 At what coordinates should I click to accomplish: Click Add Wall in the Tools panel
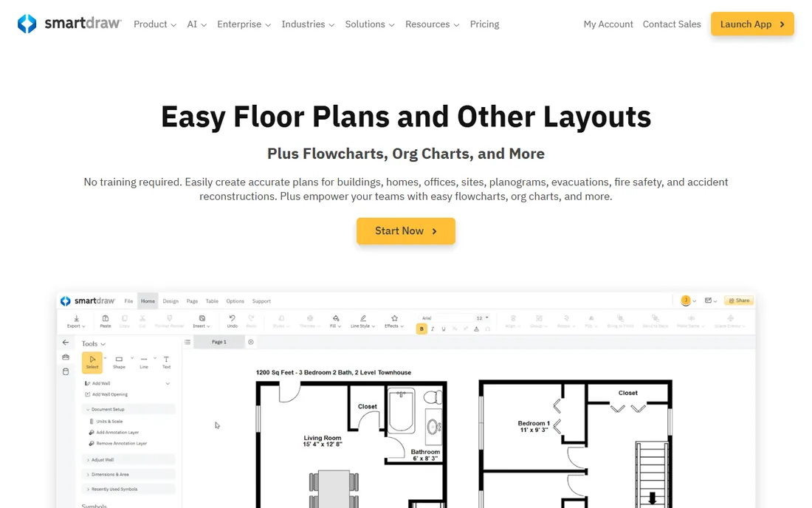[98, 383]
